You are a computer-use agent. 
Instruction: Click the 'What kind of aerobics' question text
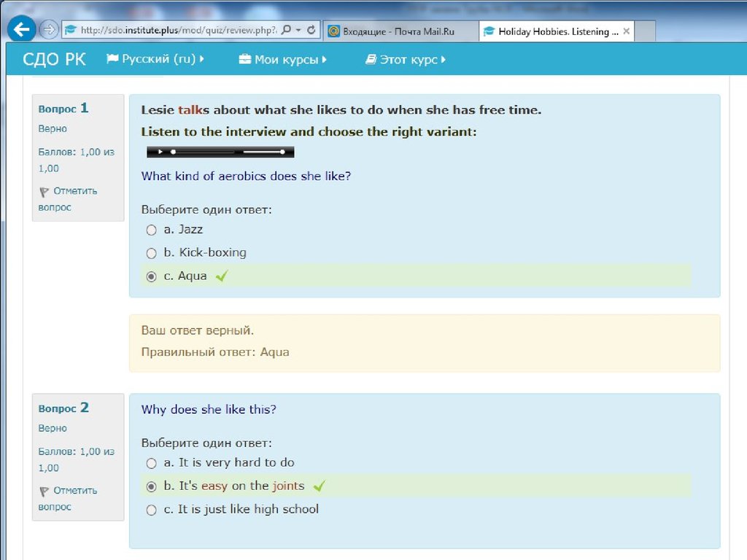point(246,176)
